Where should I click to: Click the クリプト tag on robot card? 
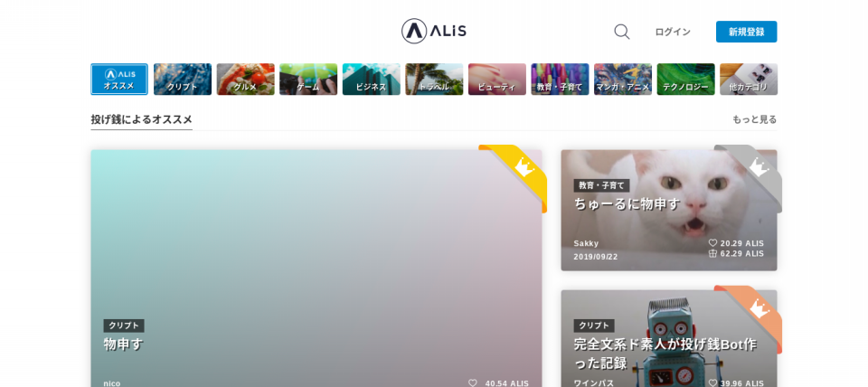point(594,326)
